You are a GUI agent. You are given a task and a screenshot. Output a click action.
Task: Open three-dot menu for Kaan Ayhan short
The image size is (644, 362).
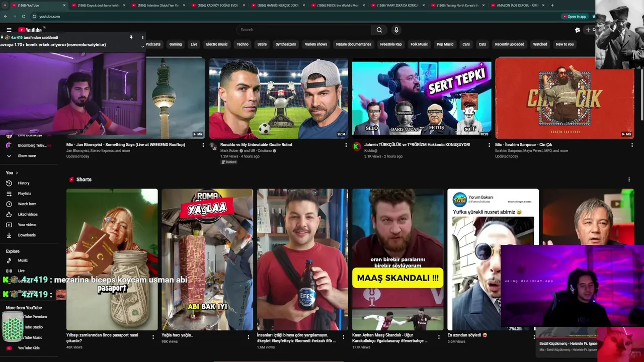[x=439, y=337]
